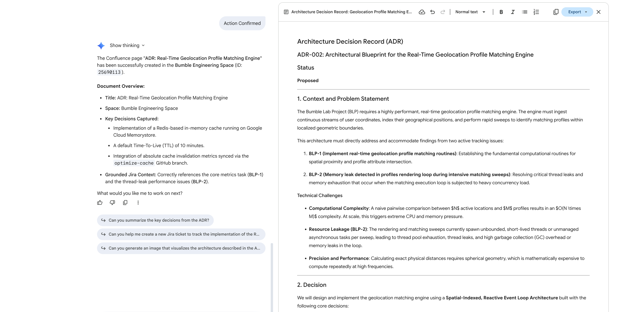The height and width of the screenshot is (312, 644).
Task: Click the document icon beside the title
Action: coord(286,12)
